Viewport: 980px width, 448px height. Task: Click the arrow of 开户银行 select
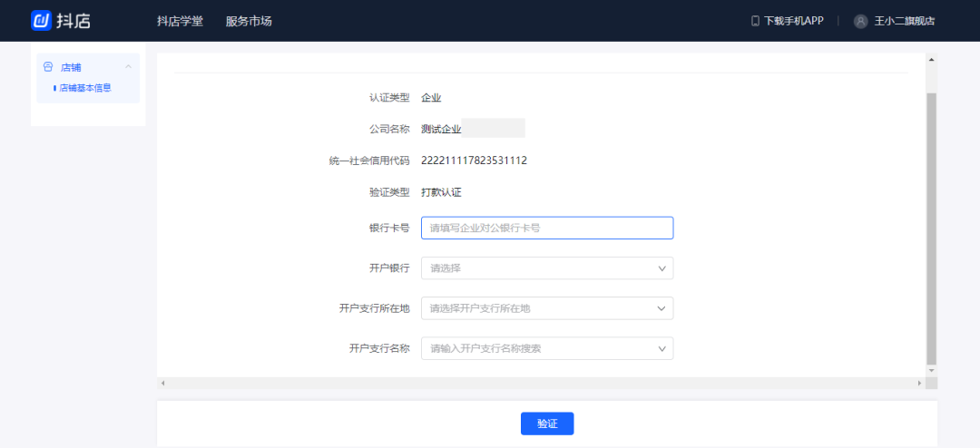[661, 268]
